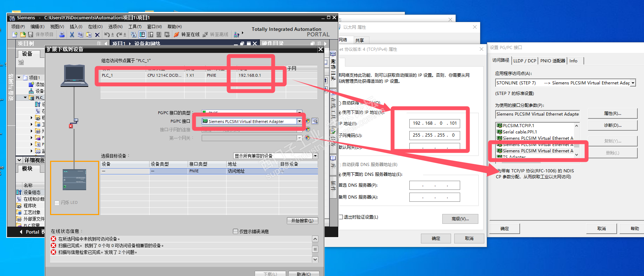Open the 项目(P) menu

(18, 27)
